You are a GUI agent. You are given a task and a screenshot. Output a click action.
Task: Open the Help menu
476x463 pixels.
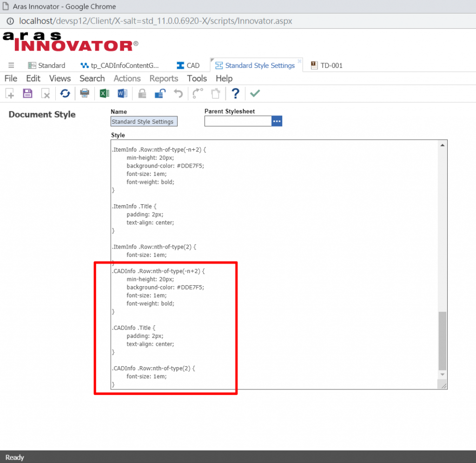pos(224,78)
